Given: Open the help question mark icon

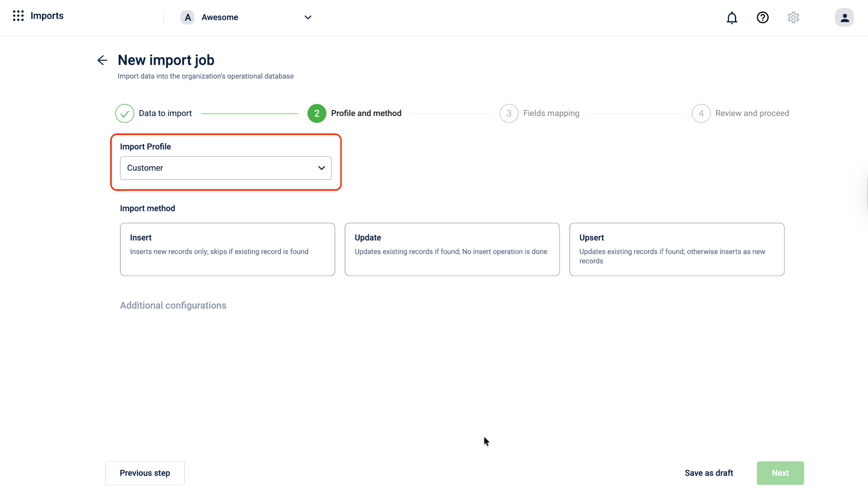Looking at the screenshot, I should 762,18.
